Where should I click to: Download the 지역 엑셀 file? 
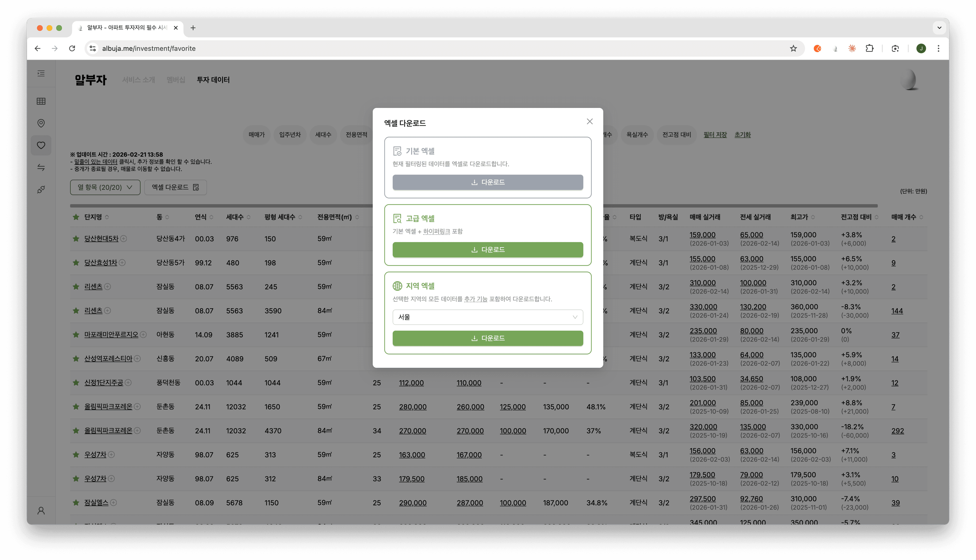[487, 338]
